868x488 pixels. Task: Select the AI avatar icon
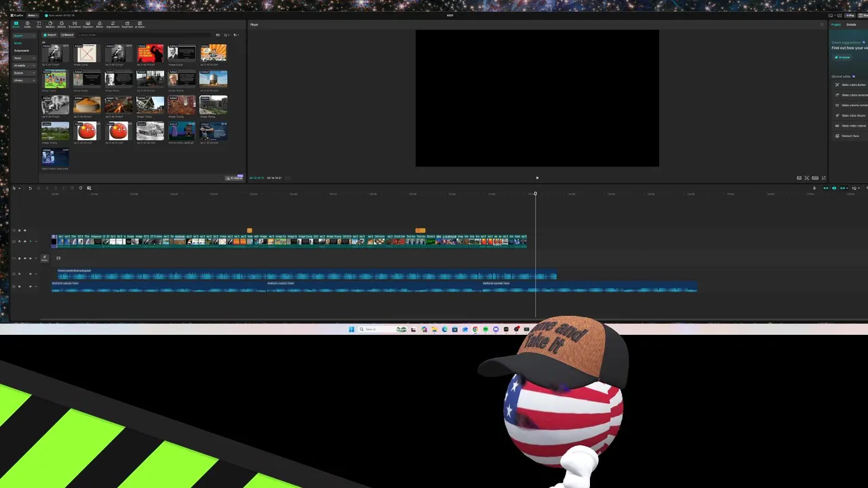140,24
